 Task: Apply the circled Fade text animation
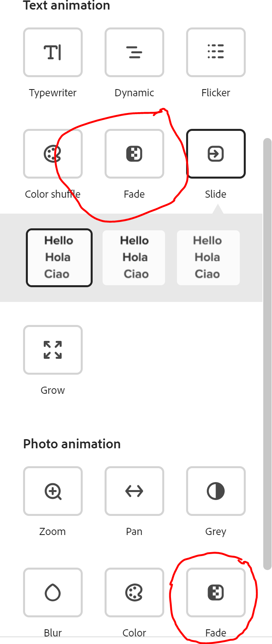tap(134, 153)
